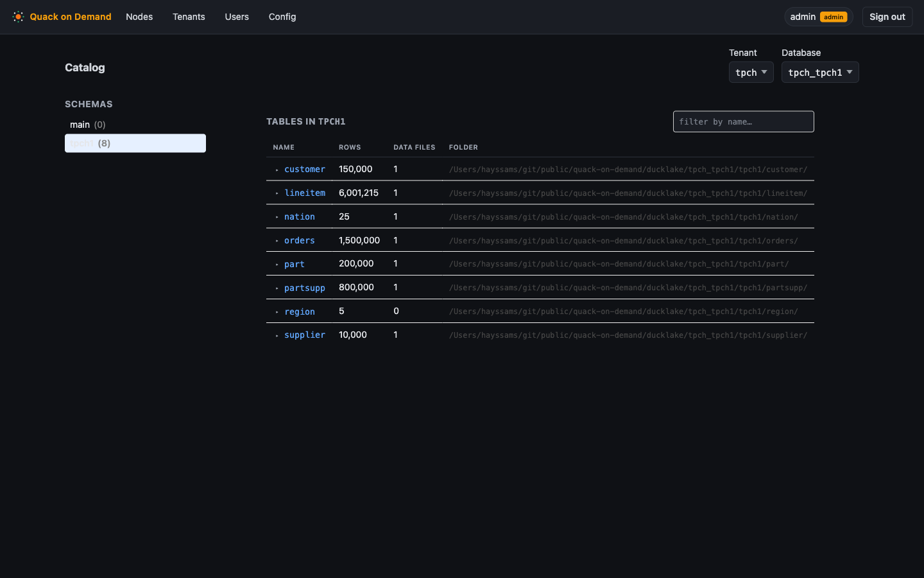Open the Database dropdown showing tpch_tpch1

(820, 72)
